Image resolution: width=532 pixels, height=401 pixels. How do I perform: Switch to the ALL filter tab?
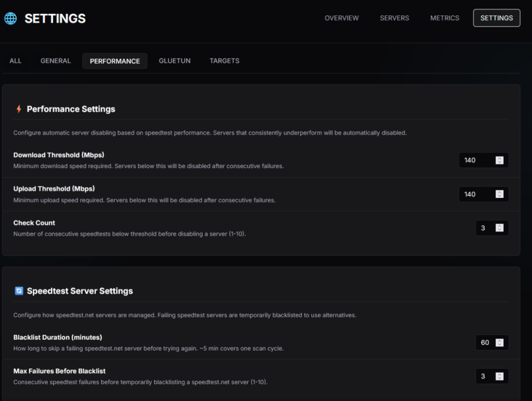click(15, 61)
